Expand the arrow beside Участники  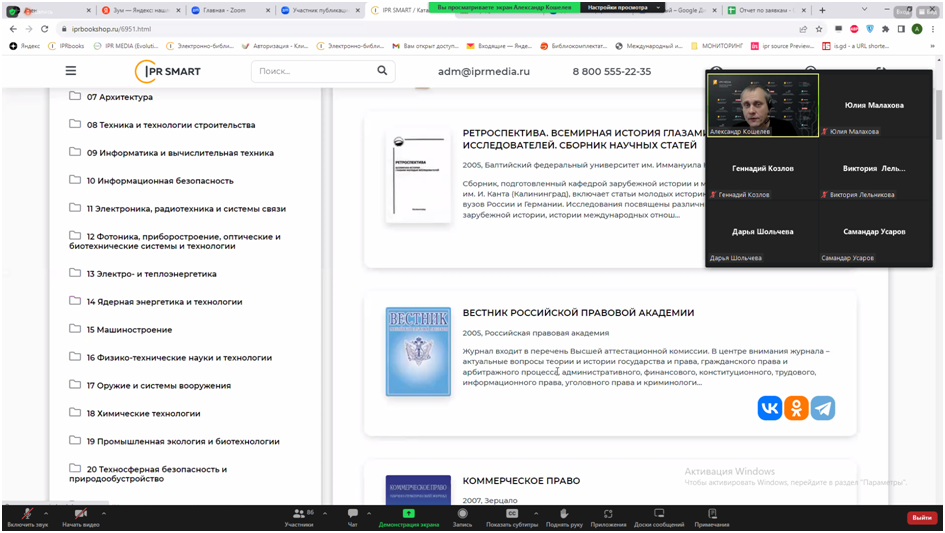tap(325, 513)
